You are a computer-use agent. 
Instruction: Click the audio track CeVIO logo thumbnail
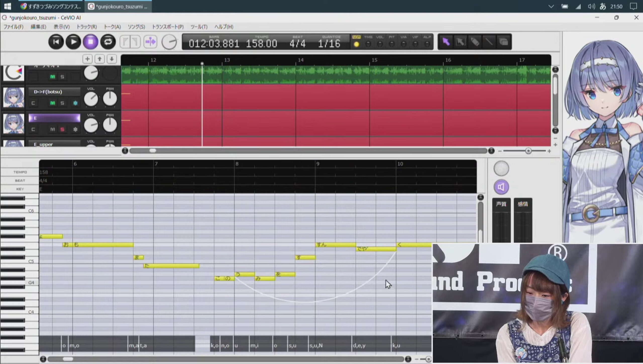pos(14,73)
